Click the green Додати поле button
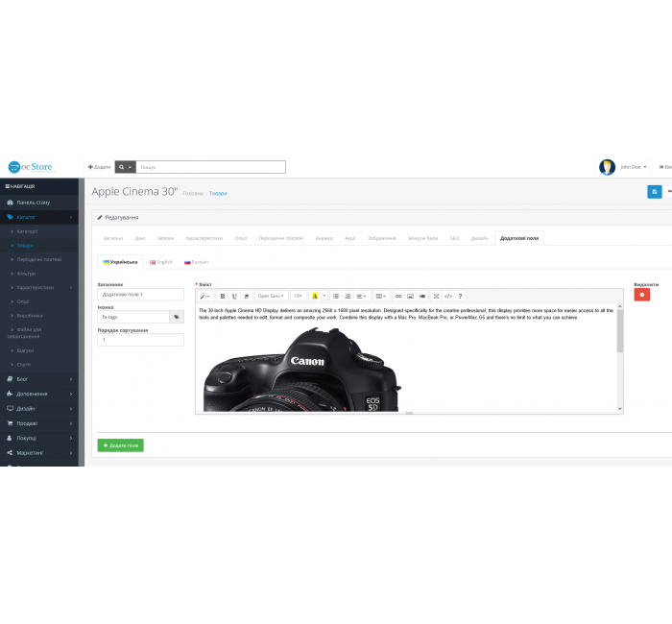This screenshot has height=624, width=672. click(120, 445)
